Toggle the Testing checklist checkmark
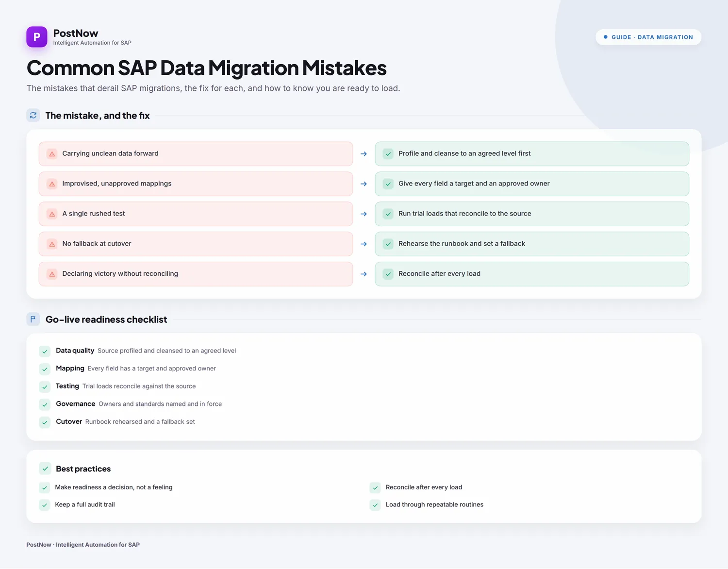Screen dimensions: 728x569 [45, 387]
